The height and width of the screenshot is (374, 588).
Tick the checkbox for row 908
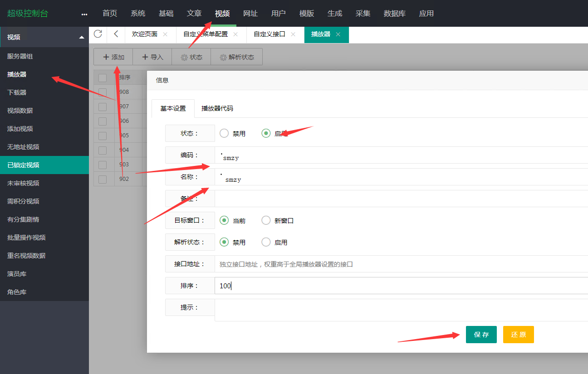(x=103, y=92)
